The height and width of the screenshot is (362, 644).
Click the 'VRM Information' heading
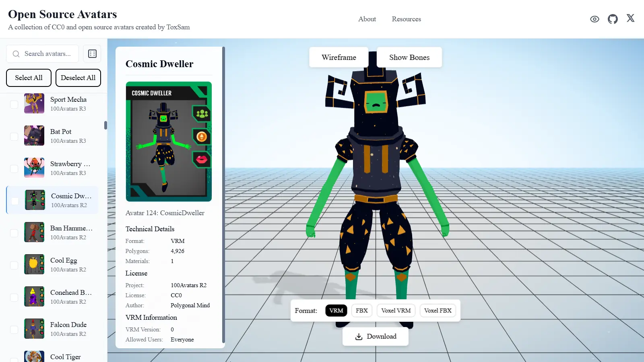tap(151, 317)
